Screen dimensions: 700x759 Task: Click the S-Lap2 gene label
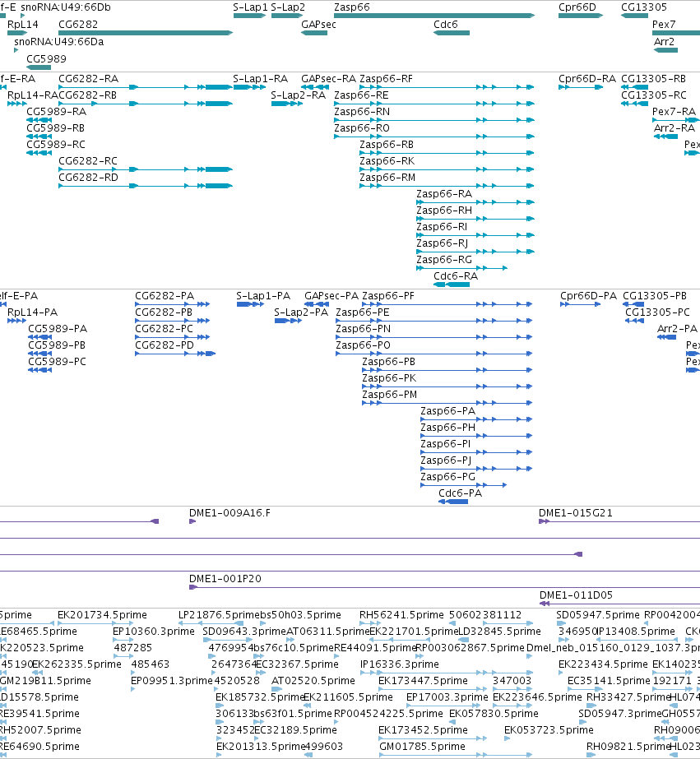coord(288,7)
